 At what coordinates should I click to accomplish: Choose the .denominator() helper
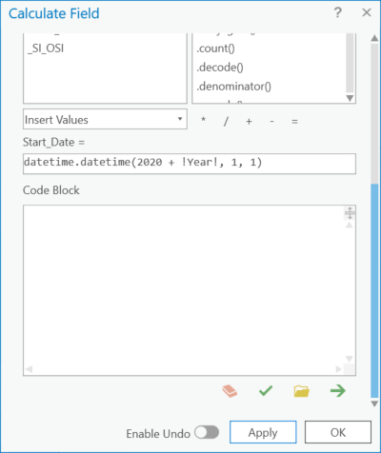234,86
